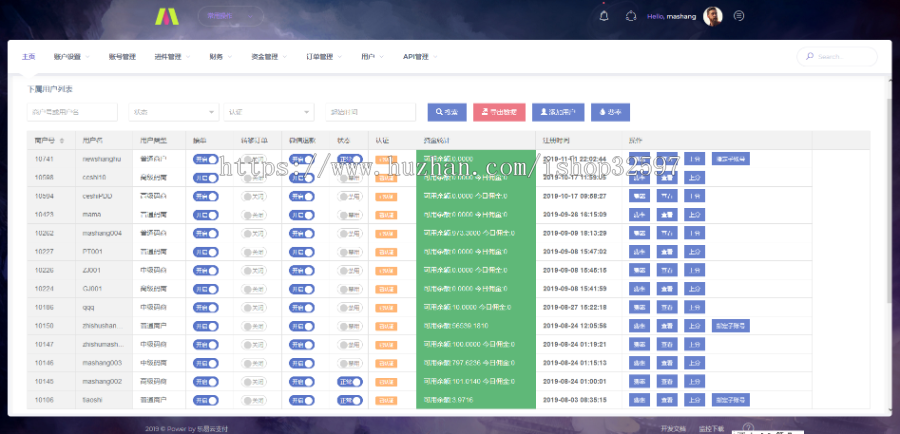Expand the 进件管理 nav item
The height and width of the screenshot is (434, 900).
click(172, 57)
